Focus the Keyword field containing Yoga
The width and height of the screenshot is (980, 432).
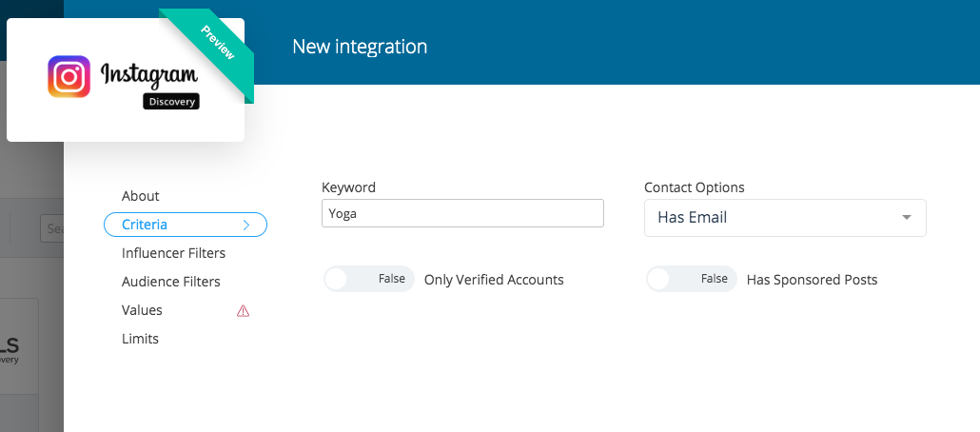[462, 214]
